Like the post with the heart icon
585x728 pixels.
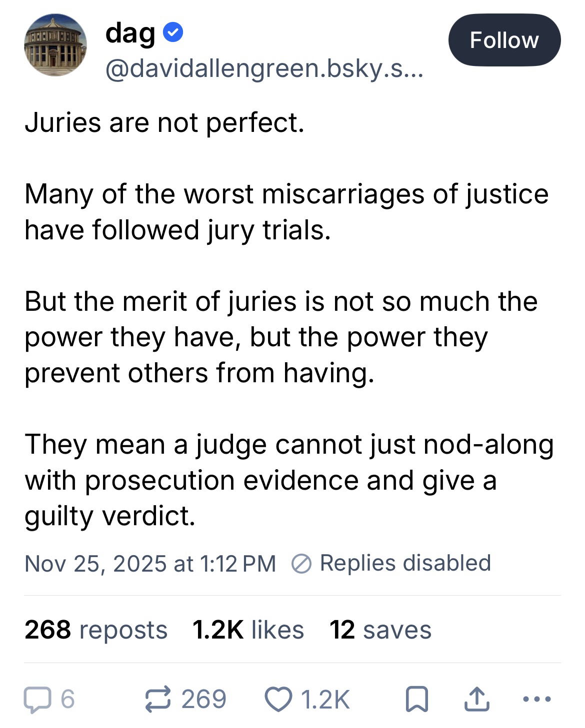click(x=278, y=699)
